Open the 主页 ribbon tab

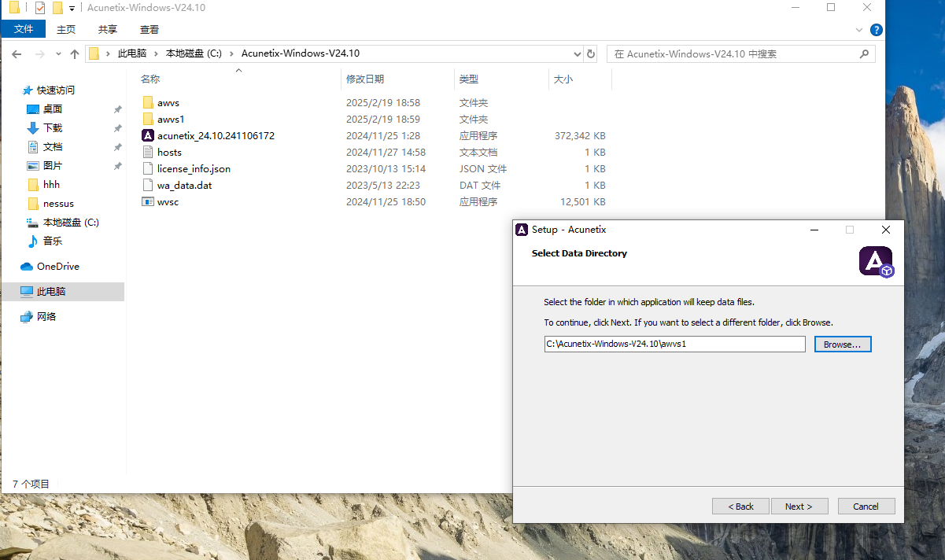click(x=66, y=30)
